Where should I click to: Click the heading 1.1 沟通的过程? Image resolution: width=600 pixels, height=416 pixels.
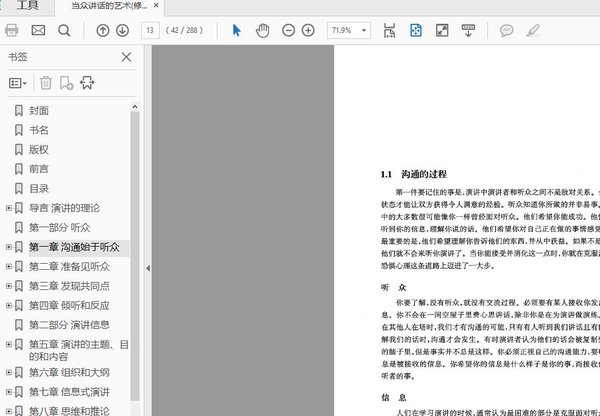coord(414,175)
